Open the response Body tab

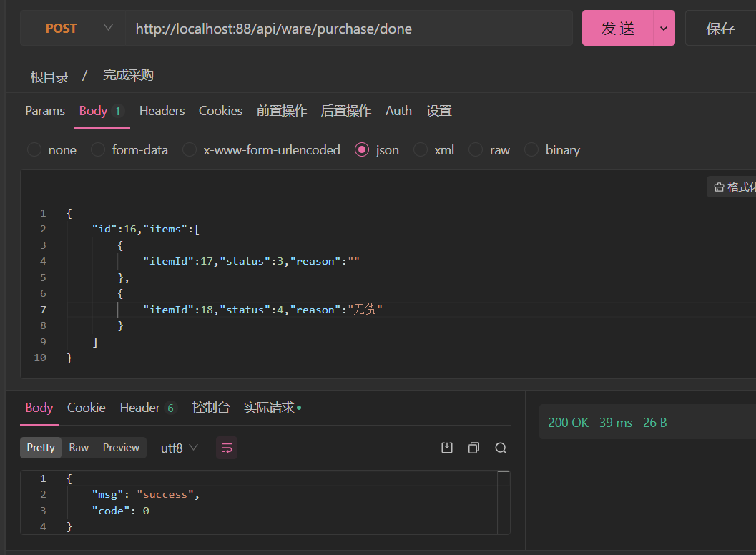click(x=39, y=408)
